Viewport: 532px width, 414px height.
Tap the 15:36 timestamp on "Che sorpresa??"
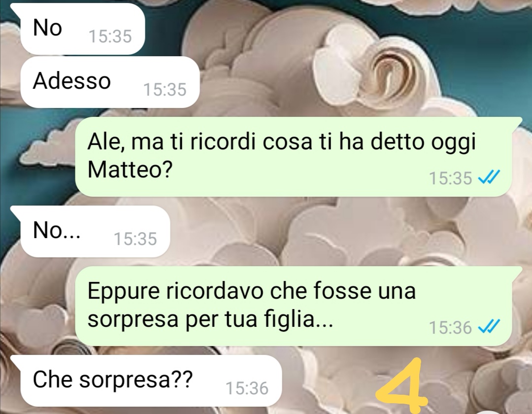pyautogui.click(x=247, y=388)
